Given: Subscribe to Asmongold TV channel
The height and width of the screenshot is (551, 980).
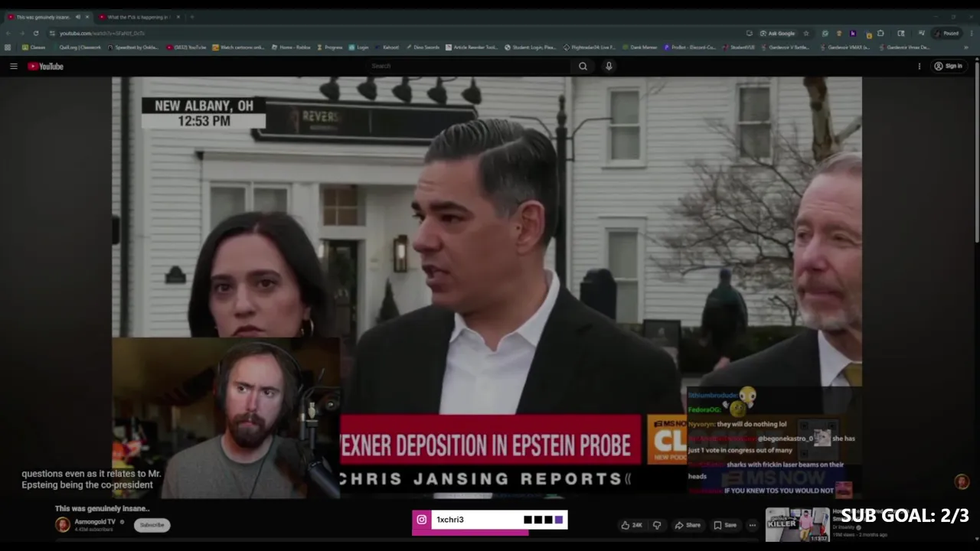Looking at the screenshot, I should (x=152, y=525).
